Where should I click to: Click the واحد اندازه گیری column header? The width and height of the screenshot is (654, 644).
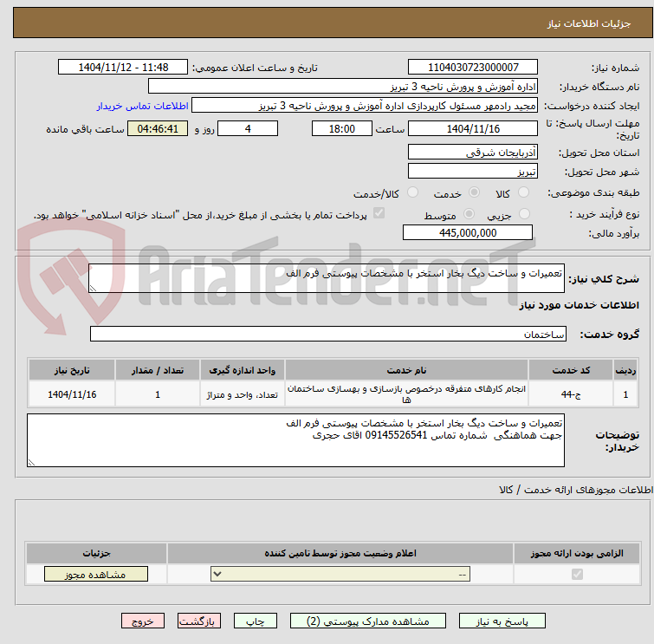[x=242, y=370]
